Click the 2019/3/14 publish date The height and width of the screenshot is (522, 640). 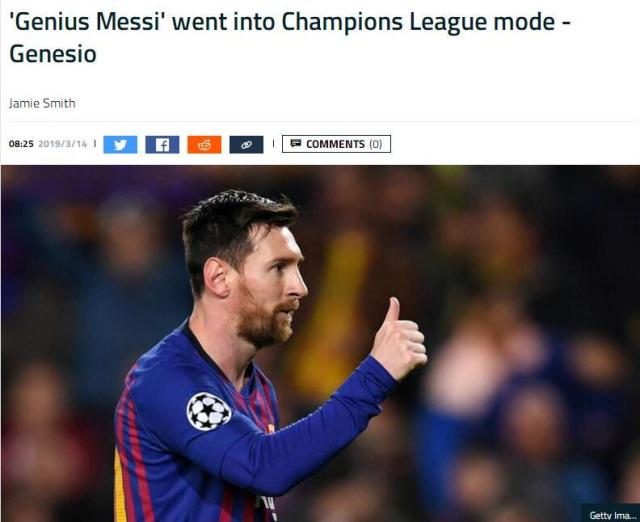coord(62,144)
